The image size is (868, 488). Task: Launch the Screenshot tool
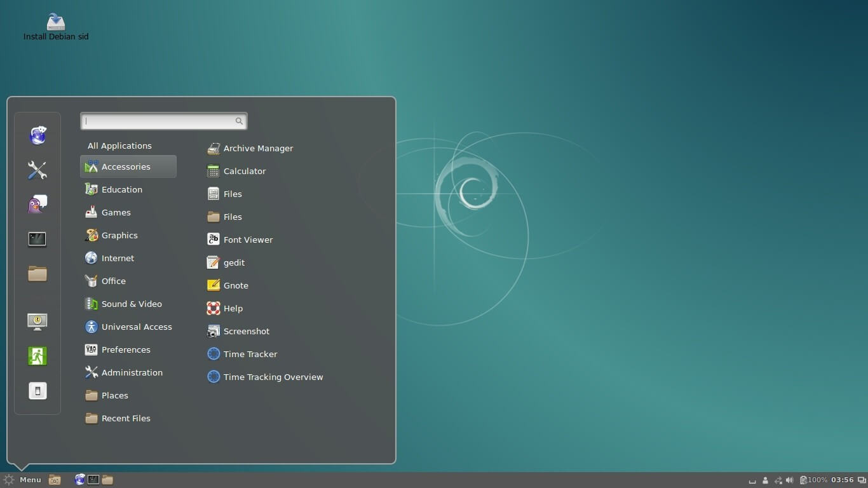[x=247, y=331]
